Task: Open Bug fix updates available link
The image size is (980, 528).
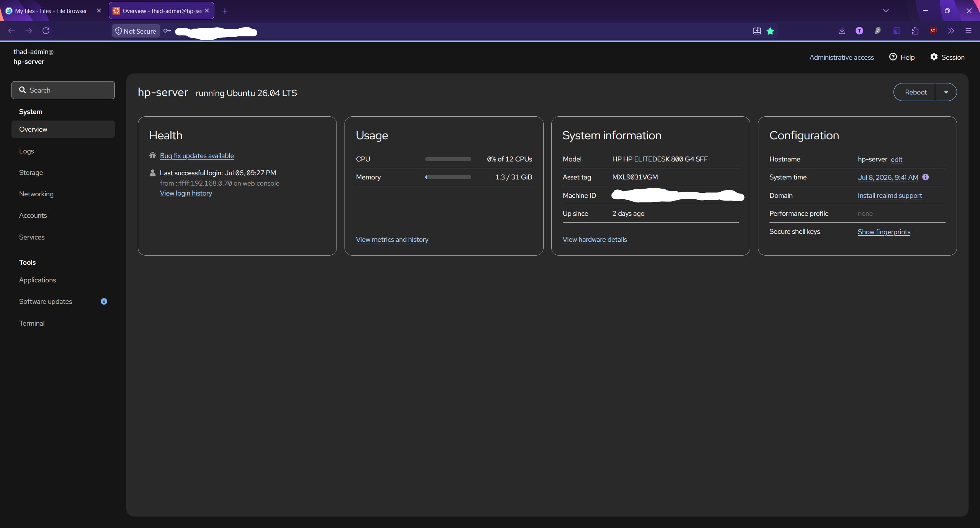Action: coord(197,156)
